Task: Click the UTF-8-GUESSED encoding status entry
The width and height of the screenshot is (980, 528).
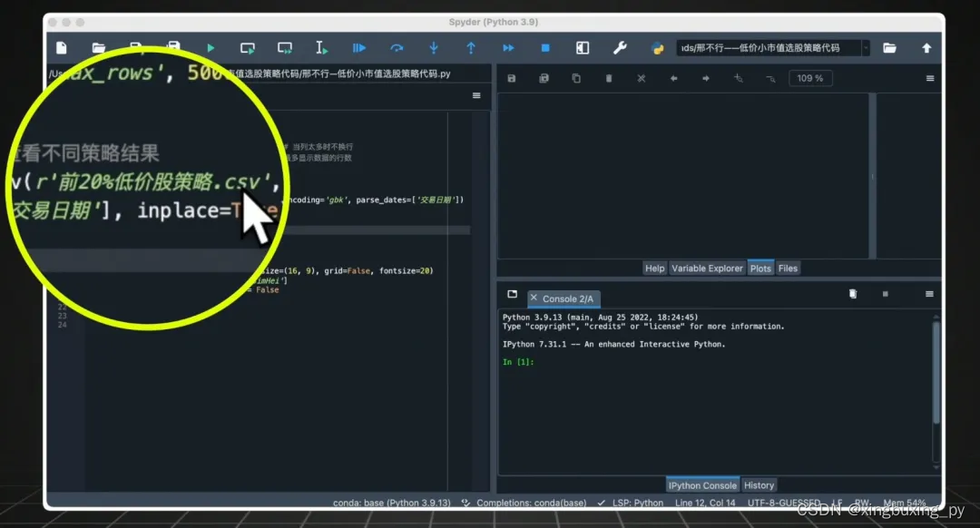Action: click(x=784, y=503)
